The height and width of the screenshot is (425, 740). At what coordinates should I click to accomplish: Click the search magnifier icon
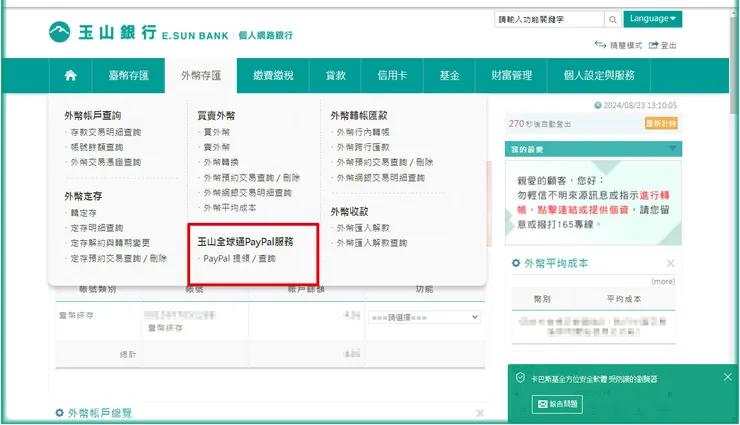(x=613, y=19)
